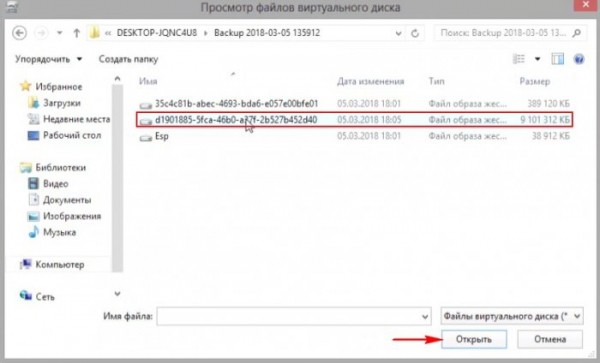Open the Изображения library
Viewport: 600px width, 363px height.
(x=72, y=216)
